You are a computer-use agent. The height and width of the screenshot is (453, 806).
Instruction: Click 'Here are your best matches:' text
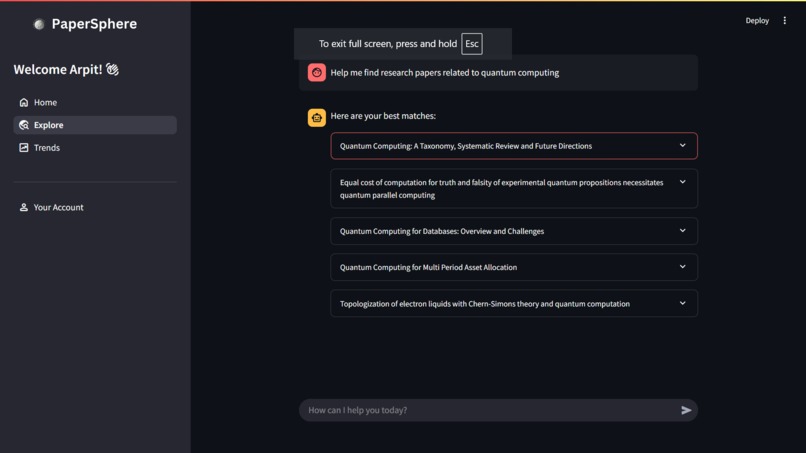pyautogui.click(x=383, y=116)
